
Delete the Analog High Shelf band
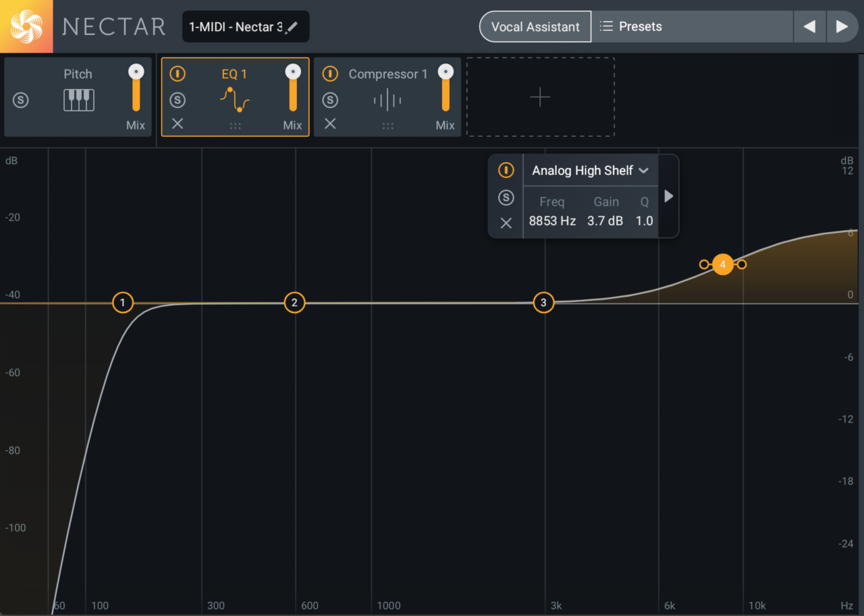pyautogui.click(x=506, y=223)
